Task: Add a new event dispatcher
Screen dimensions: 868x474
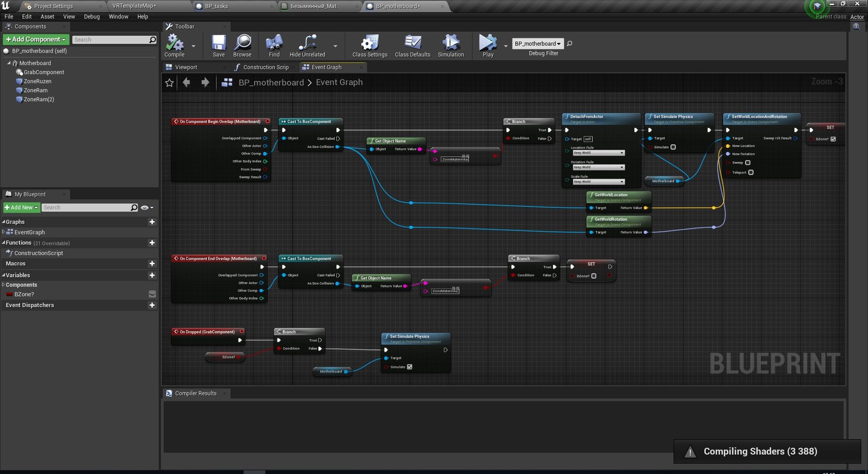Action: point(152,305)
